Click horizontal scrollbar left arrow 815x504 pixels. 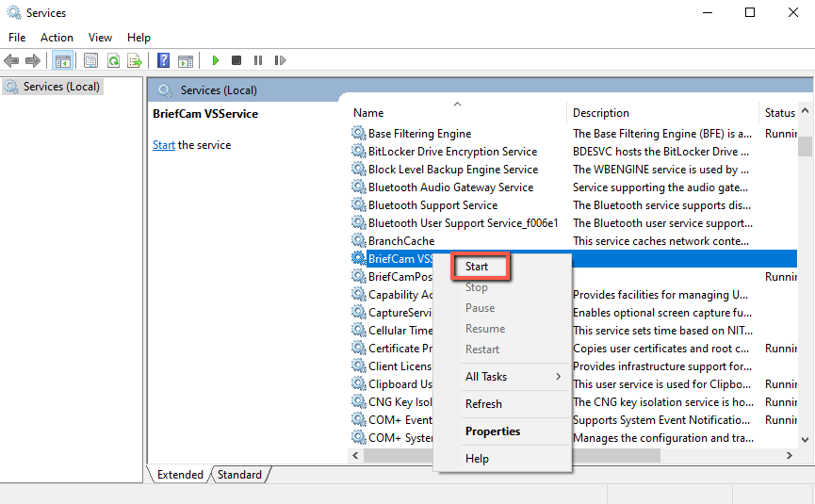tap(355, 456)
